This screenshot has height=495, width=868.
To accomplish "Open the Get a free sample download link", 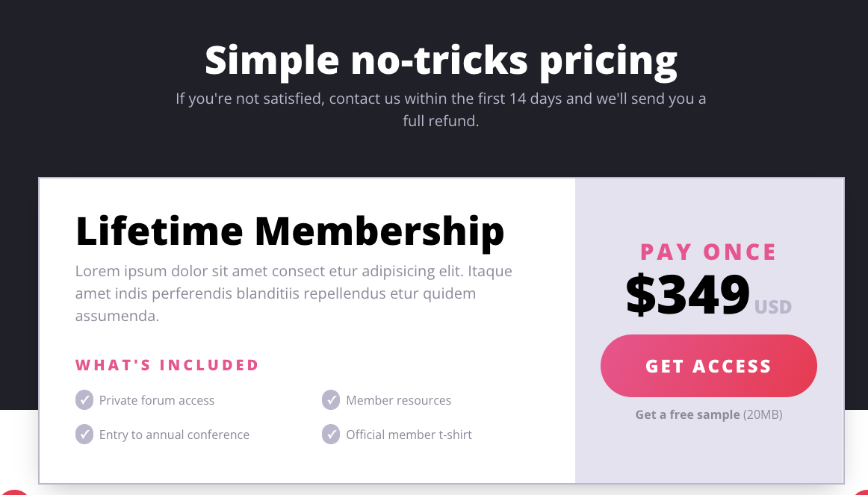I will click(687, 414).
